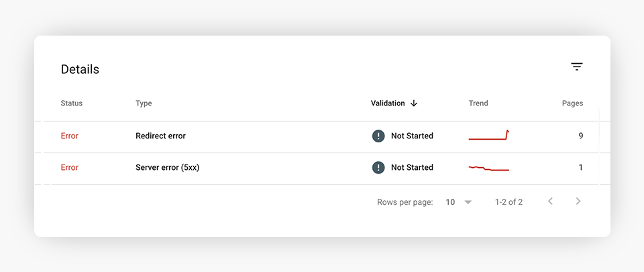Click the Redirect error trend sparkline
This screenshot has height=272, width=644.
(488, 136)
